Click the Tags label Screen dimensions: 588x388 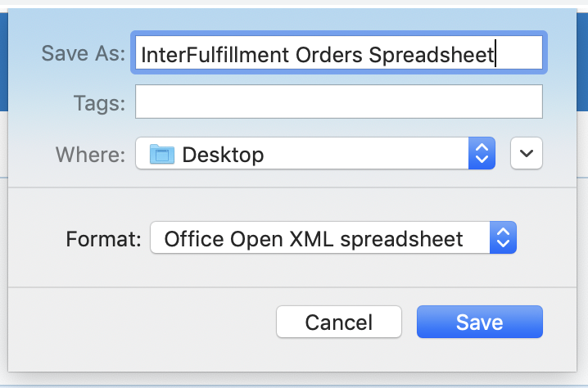[99, 102]
